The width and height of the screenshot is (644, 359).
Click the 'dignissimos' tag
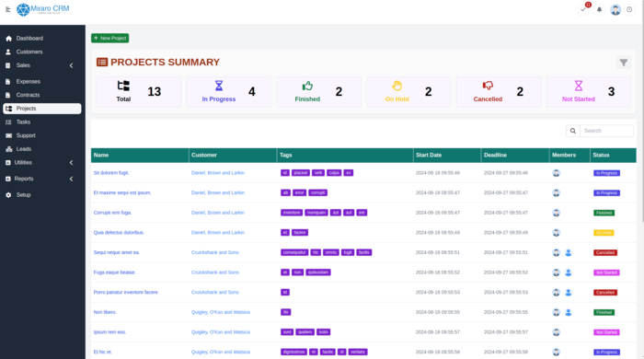pyautogui.click(x=293, y=352)
